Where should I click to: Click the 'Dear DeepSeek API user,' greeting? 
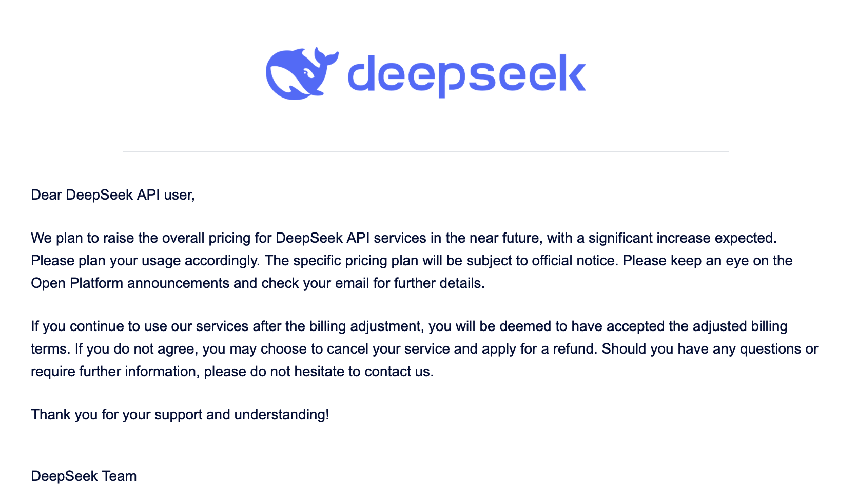pos(113,195)
